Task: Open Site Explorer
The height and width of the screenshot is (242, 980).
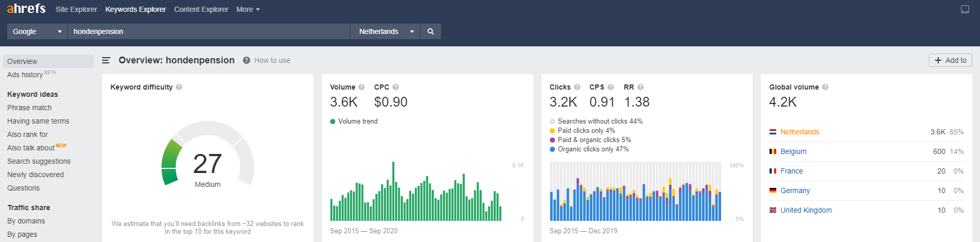Action: 76,9
